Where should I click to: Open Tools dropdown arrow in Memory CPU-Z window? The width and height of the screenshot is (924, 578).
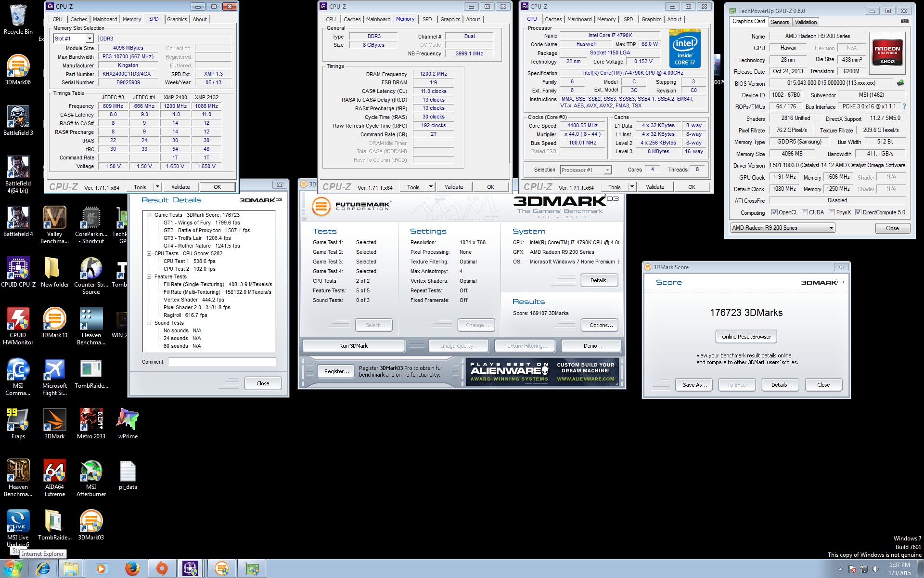[x=431, y=187]
